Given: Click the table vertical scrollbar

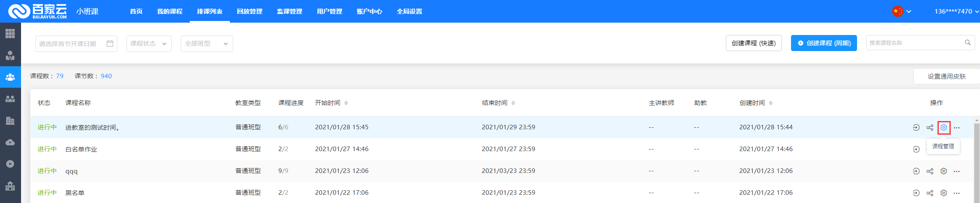Looking at the screenshot, I should click(x=977, y=163).
